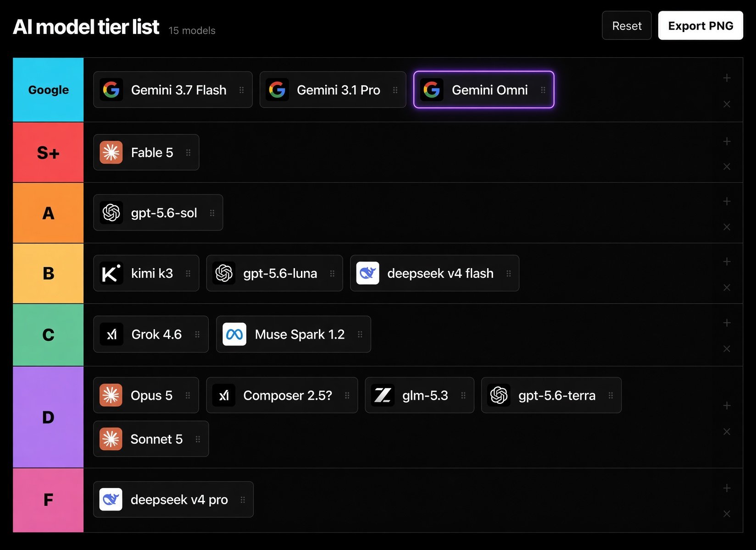756x550 pixels.
Task: Click the Kimi K logo on kimi k3
Action: [111, 273]
